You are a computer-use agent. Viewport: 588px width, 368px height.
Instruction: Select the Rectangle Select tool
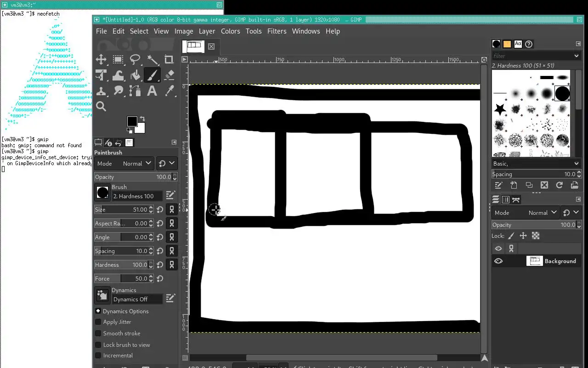click(118, 59)
